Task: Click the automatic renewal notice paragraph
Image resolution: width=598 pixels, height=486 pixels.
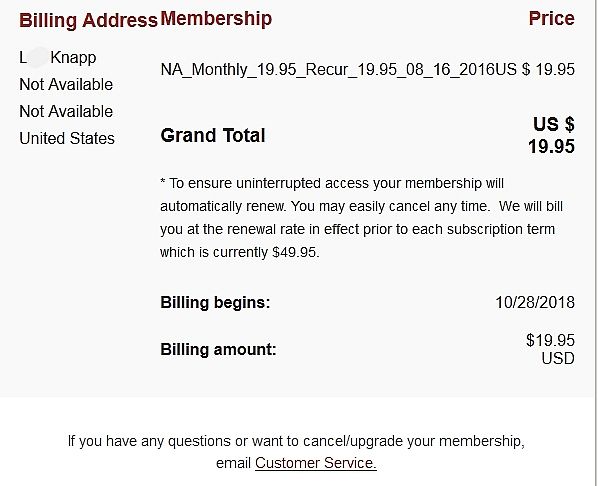Action: [361, 218]
